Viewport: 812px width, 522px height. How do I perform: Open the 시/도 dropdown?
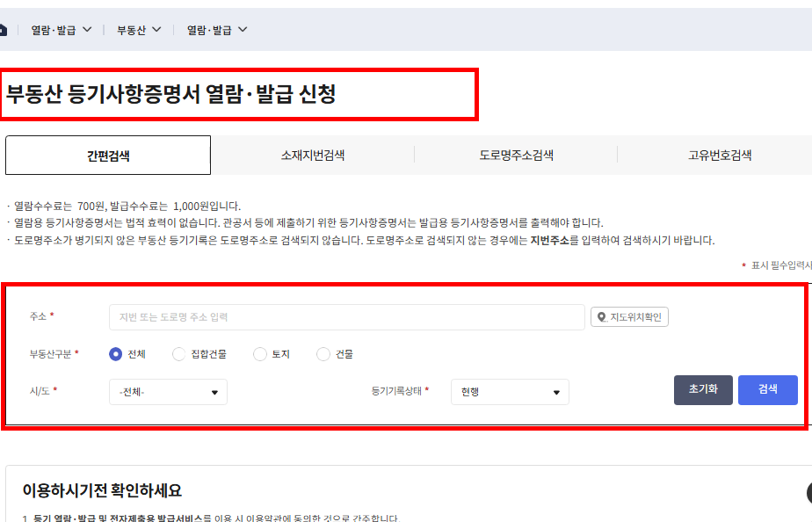point(167,392)
